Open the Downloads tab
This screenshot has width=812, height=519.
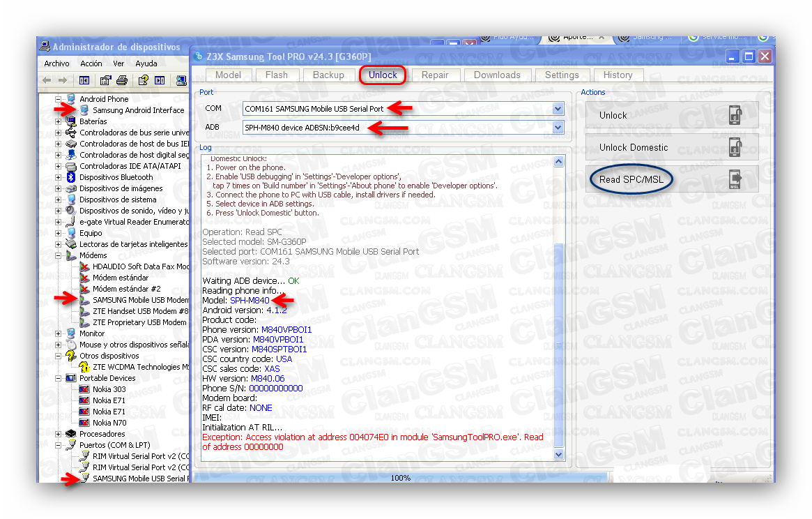[497, 75]
